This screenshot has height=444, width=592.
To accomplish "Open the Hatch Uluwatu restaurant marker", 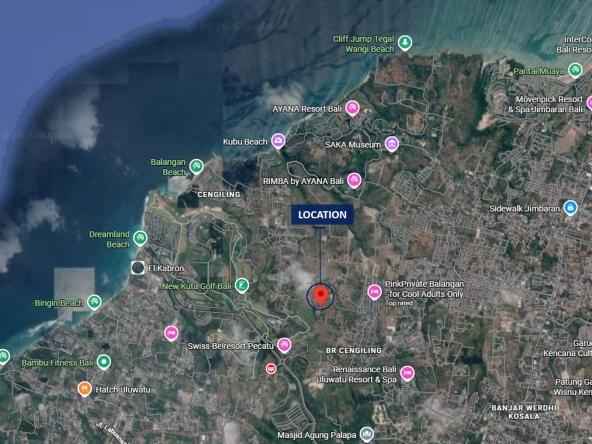I will point(85,388).
